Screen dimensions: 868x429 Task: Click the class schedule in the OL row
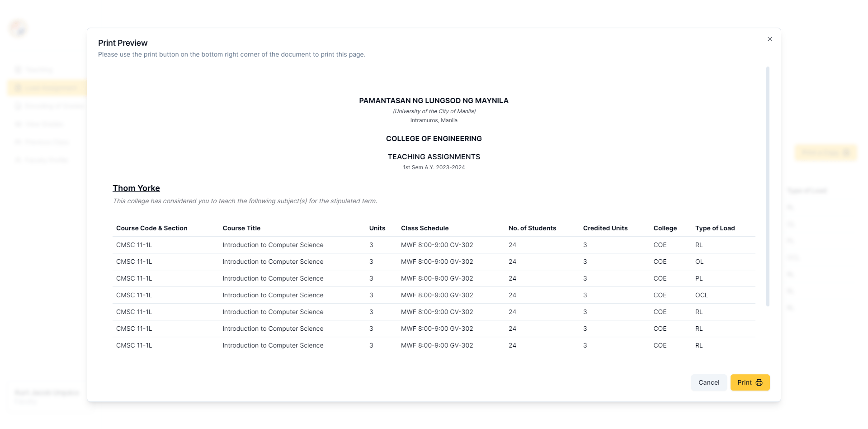pyautogui.click(x=437, y=262)
